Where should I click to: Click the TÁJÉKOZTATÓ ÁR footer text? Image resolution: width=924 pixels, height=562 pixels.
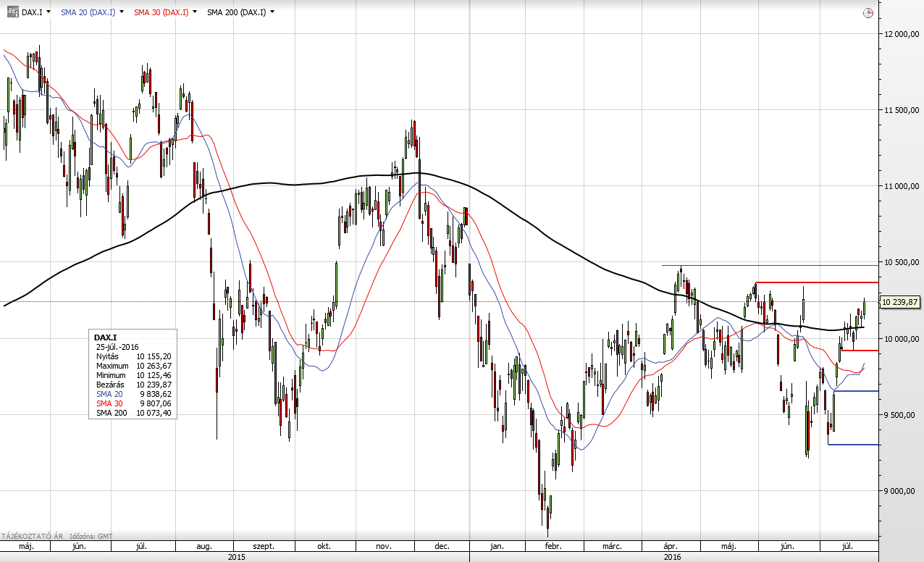tap(31, 536)
